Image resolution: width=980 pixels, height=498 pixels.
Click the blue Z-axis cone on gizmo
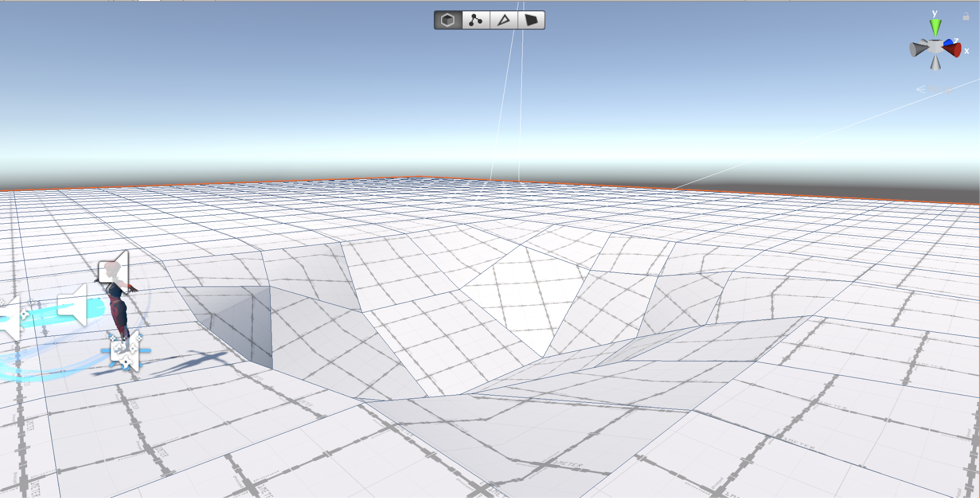coord(948,42)
